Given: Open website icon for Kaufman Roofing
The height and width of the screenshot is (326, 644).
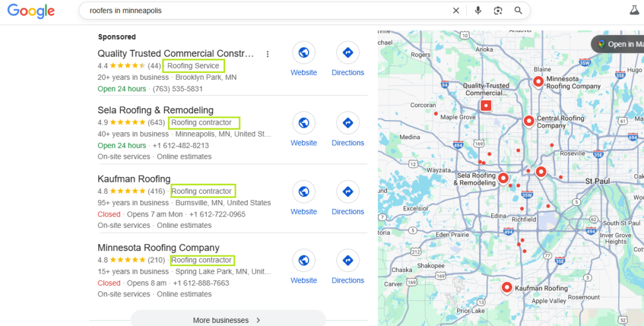Looking at the screenshot, I should click(x=304, y=191).
